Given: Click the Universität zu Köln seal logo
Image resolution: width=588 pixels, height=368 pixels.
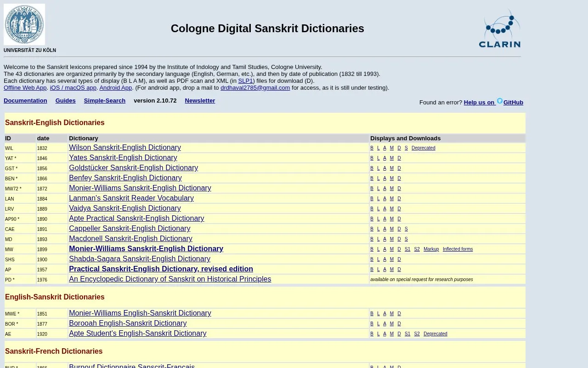Looking at the screenshot, I should click(x=24, y=24).
